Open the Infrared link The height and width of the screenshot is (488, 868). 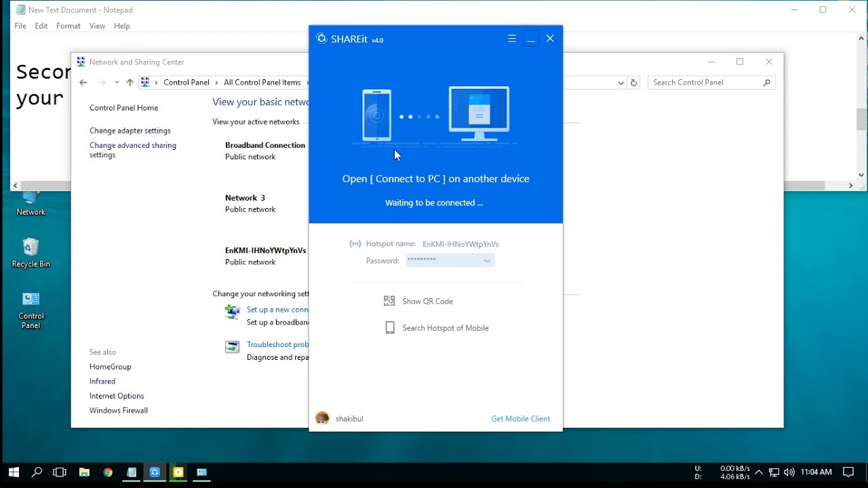click(x=102, y=382)
